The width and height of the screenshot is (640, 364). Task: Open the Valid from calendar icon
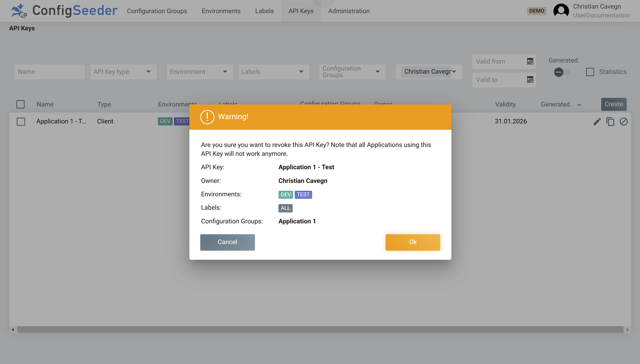click(530, 61)
